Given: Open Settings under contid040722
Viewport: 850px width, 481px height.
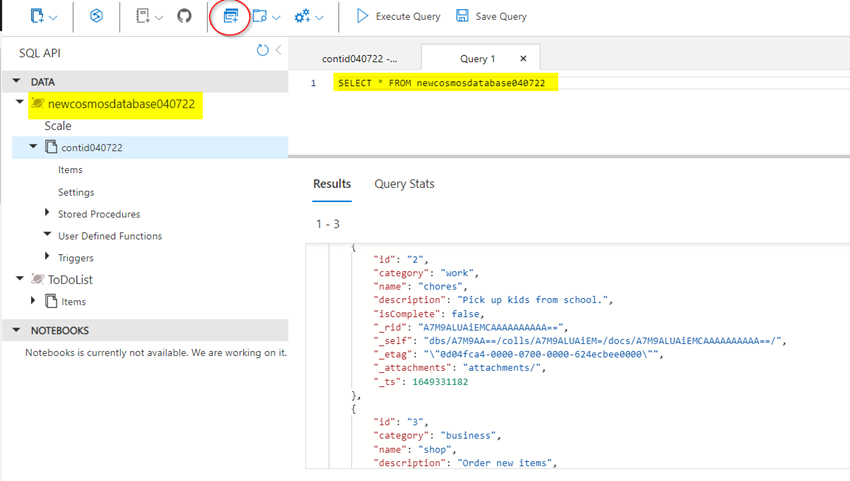Looking at the screenshot, I should pyautogui.click(x=76, y=192).
